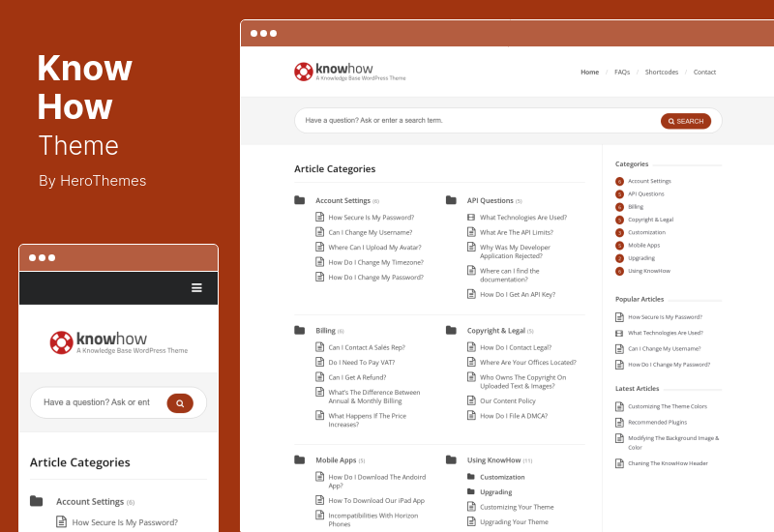
Task: Open sidebar category Customization
Action: (646, 232)
